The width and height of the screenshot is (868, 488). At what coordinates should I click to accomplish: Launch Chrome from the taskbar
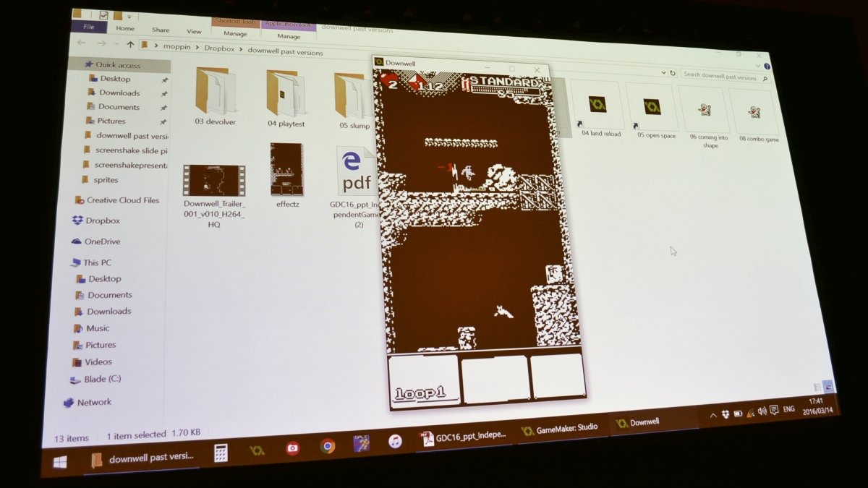click(328, 446)
